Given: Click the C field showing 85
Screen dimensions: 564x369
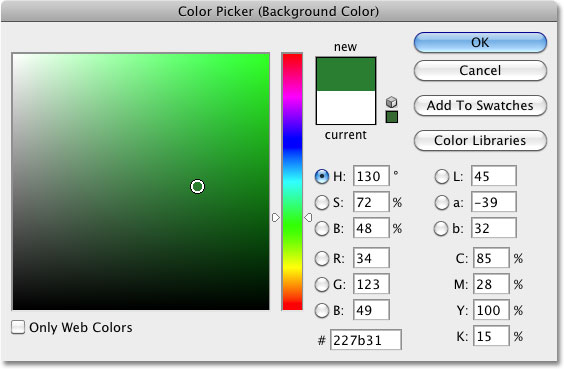Looking at the screenshot, I should pyautogui.click(x=491, y=258).
